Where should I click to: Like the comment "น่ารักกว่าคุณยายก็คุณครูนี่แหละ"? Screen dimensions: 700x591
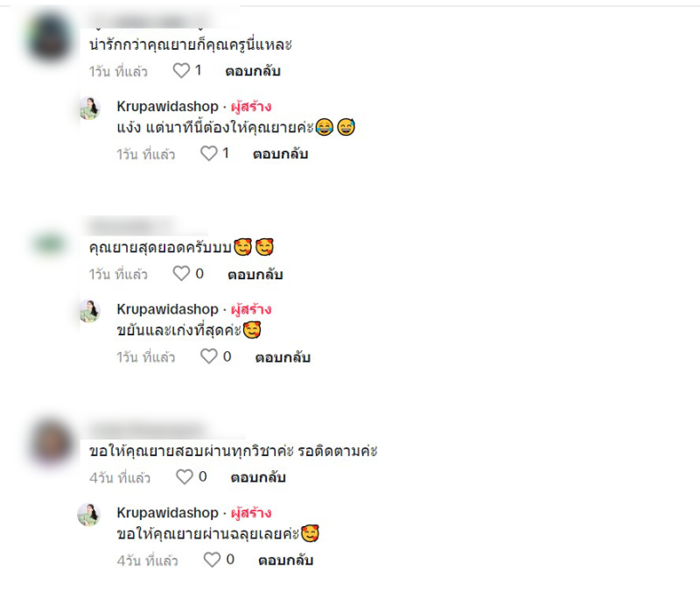pyautogui.click(x=181, y=71)
